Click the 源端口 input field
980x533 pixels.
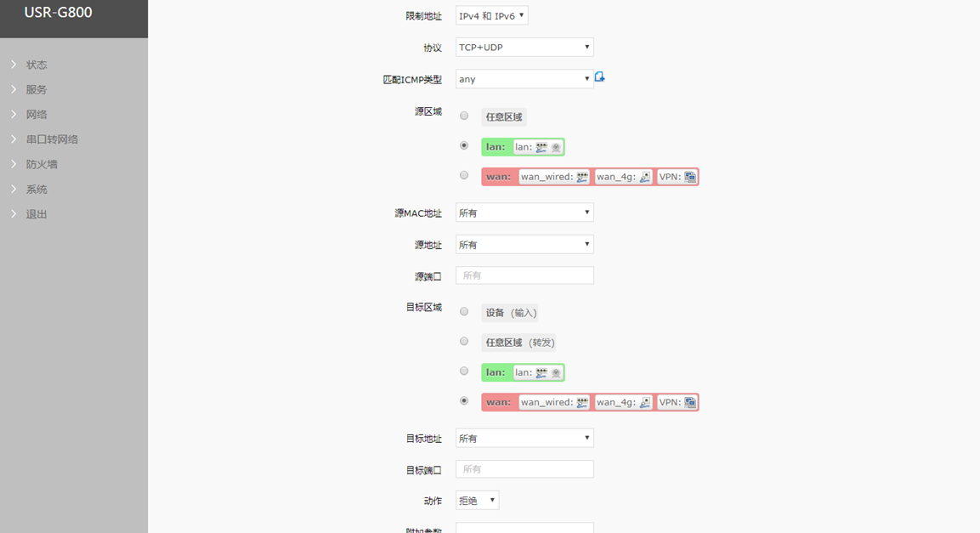[x=524, y=275]
